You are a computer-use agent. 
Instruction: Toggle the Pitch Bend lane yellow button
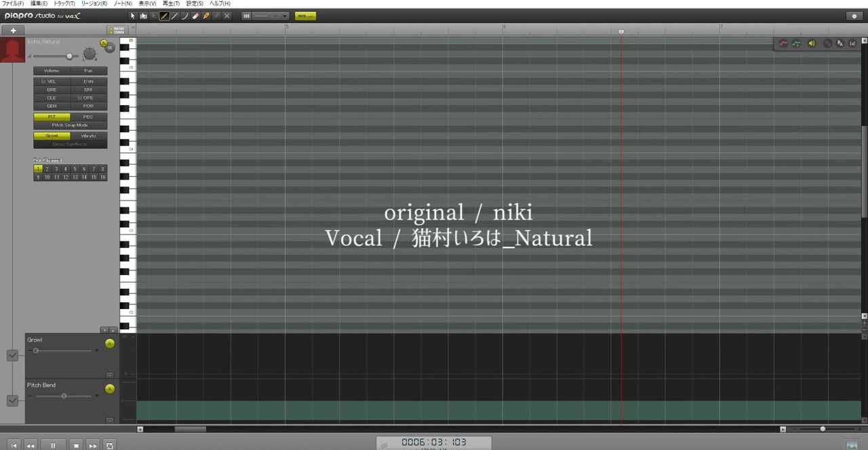[110, 389]
